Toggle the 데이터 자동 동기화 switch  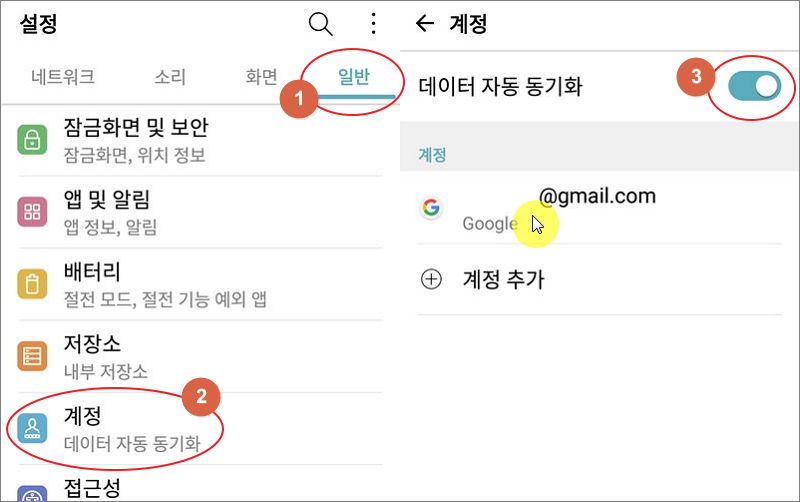[754, 86]
